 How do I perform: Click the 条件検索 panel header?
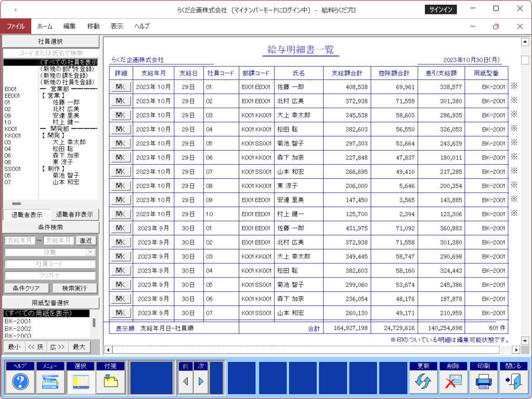coord(50,227)
